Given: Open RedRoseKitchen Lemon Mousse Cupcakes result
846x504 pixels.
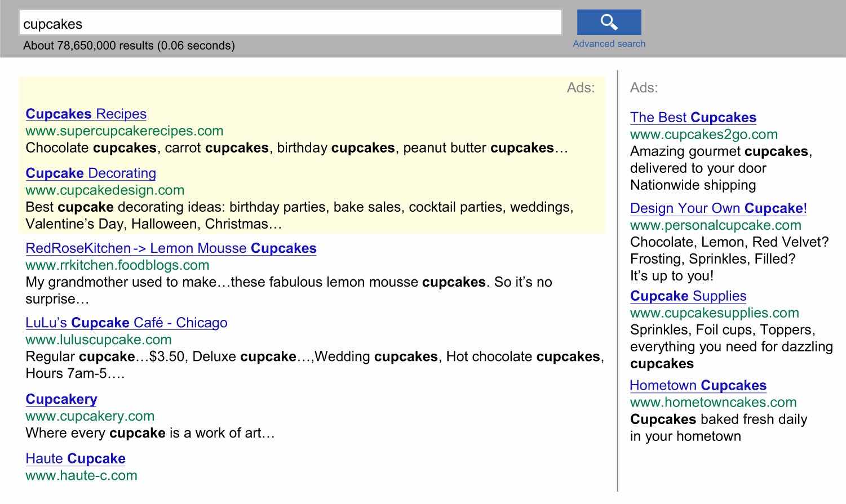Looking at the screenshot, I should pyautogui.click(x=171, y=248).
